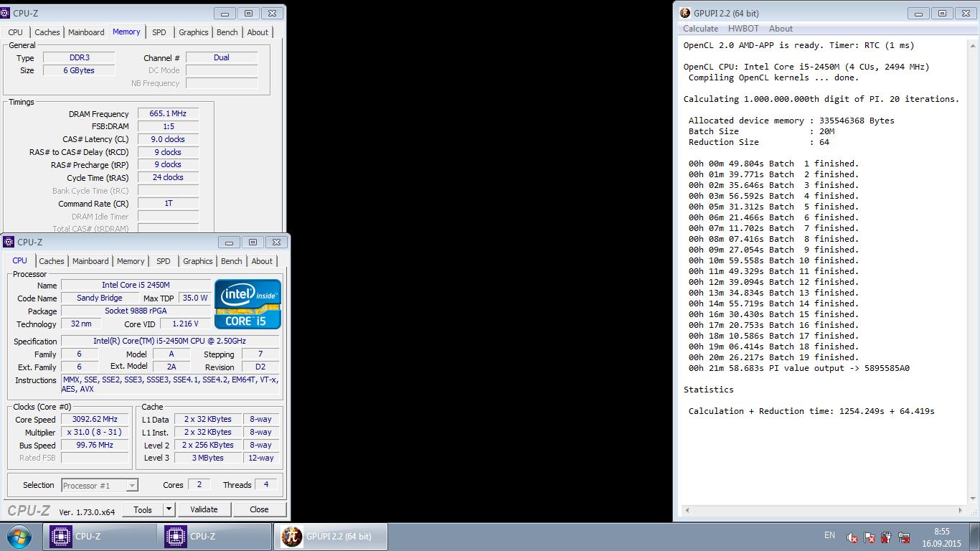
Task: Switch to Mainboard tab in lower CPU-Z
Action: point(90,261)
